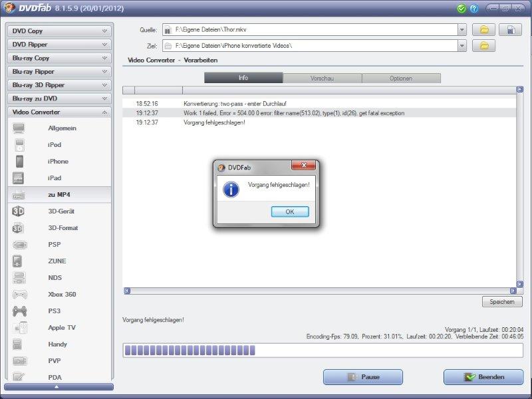The height and width of the screenshot is (399, 532).
Task: Select the Xbox 360 controller icon
Action: (x=19, y=295)
